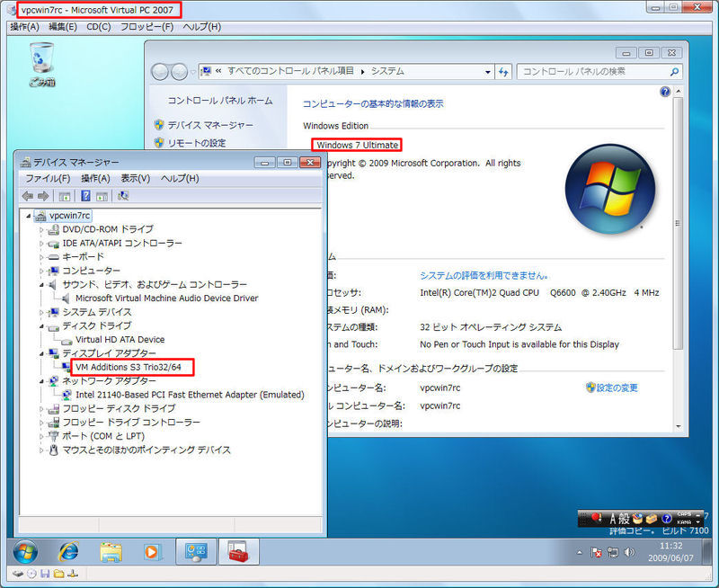
Task: Click the 設定の変更 link
Action: pyautogui.click(x=617, y=388)
